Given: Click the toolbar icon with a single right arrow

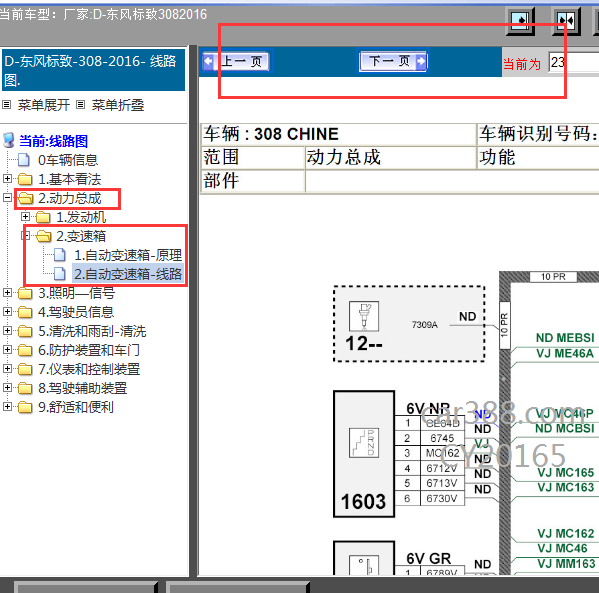Looking at the screenshot, I should (x=520, y=21).
